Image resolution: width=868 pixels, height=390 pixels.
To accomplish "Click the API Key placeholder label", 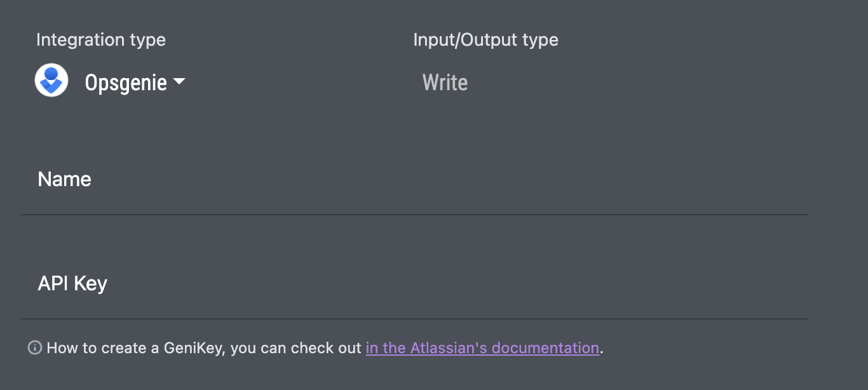I will [x=72, y=283].
